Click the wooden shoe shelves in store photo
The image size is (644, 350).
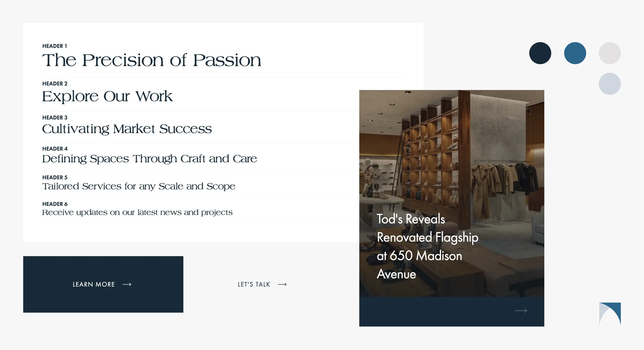[433, 155]
